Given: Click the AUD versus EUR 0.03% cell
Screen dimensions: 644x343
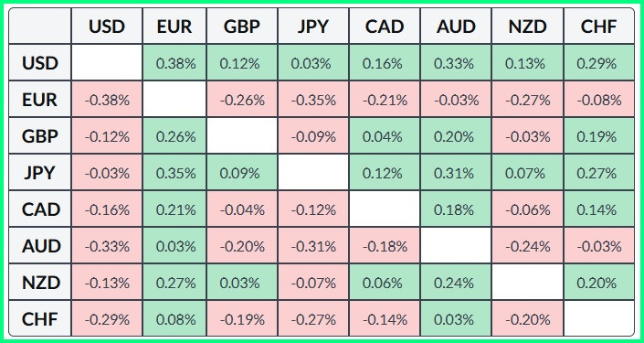Looking at the screenshot, I should tap(174, 246).
